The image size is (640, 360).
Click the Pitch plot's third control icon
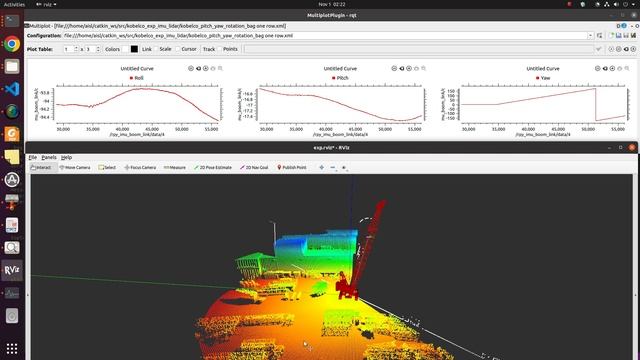[409, 69]
